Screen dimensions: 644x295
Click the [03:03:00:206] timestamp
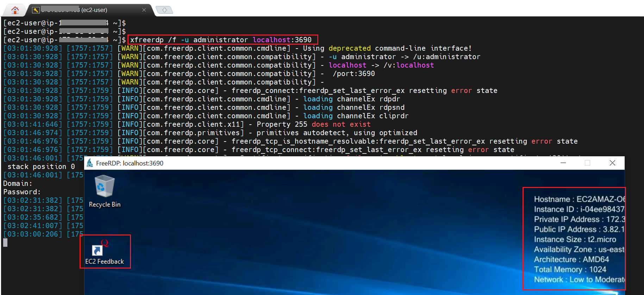(x=33, y=234)
